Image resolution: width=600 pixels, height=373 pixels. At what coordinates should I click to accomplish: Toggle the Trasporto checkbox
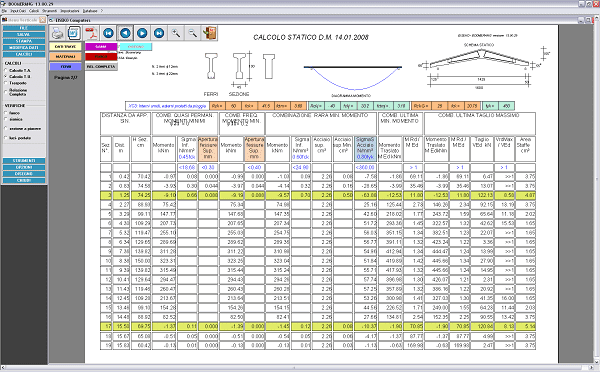tap(5, 83)
